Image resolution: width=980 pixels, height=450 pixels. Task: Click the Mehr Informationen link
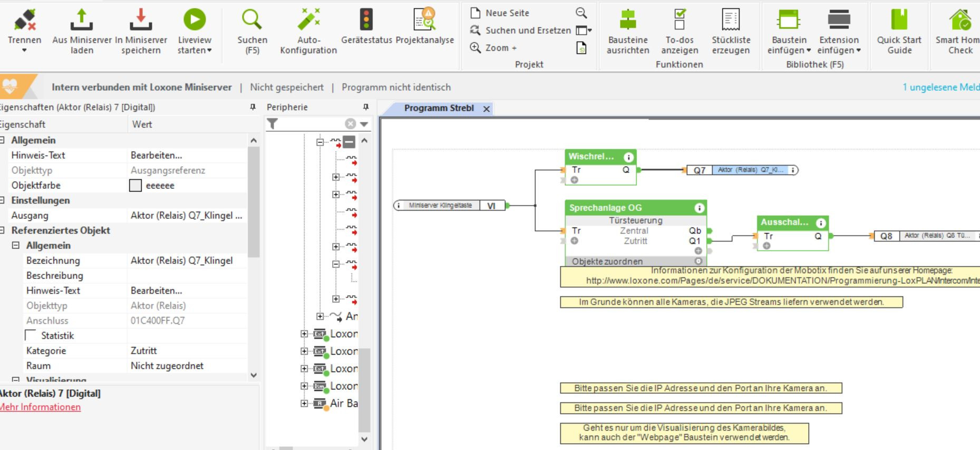tap(40, 407)
